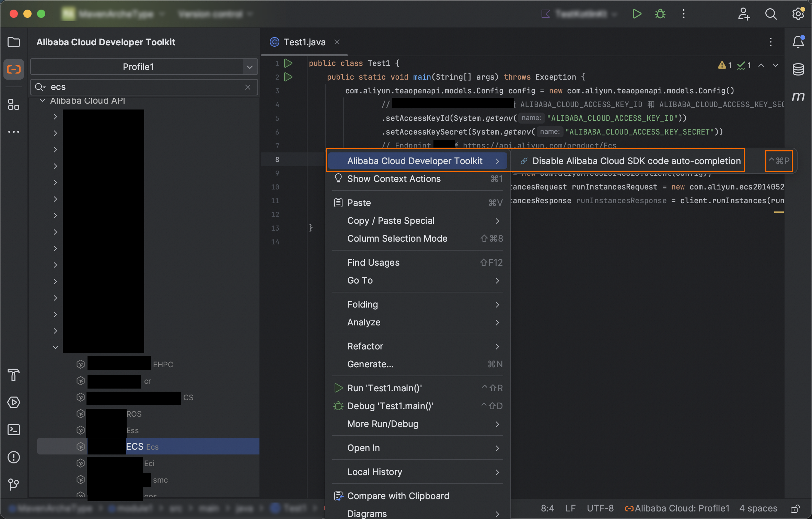Debug 'Test1.main()' from context menu
Screen dimensions: 812x519
click(x=417, y=406)
